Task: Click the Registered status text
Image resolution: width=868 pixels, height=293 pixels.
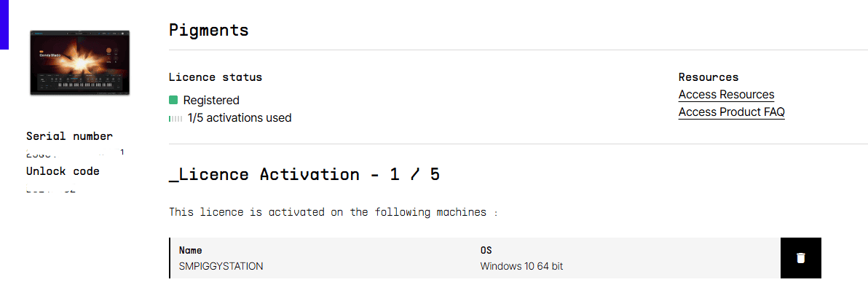Action: click(x=211, y=101)
